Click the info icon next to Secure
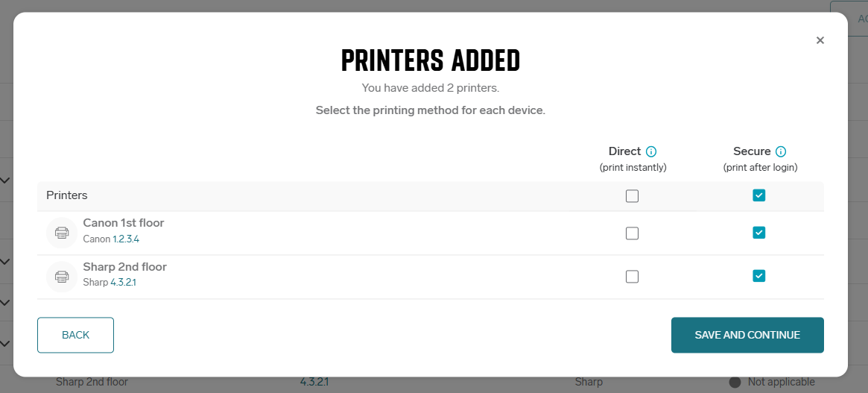The image size is (868, 393). [x=781, y=151]
